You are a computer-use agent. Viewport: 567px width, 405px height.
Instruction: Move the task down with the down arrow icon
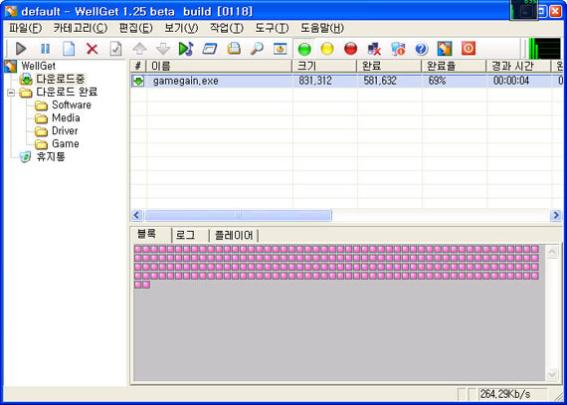tap(163, 49)
